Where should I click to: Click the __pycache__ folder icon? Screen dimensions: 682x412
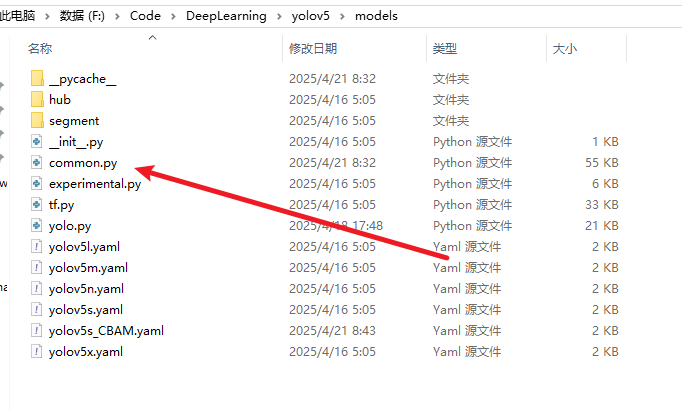tap(37, 78)
